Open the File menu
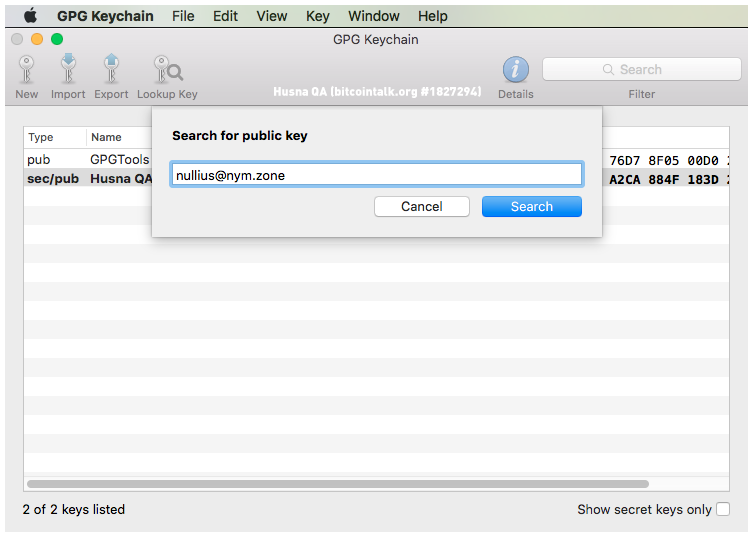Viewport: 754px width, 538px height. click(x=183, y=16)
